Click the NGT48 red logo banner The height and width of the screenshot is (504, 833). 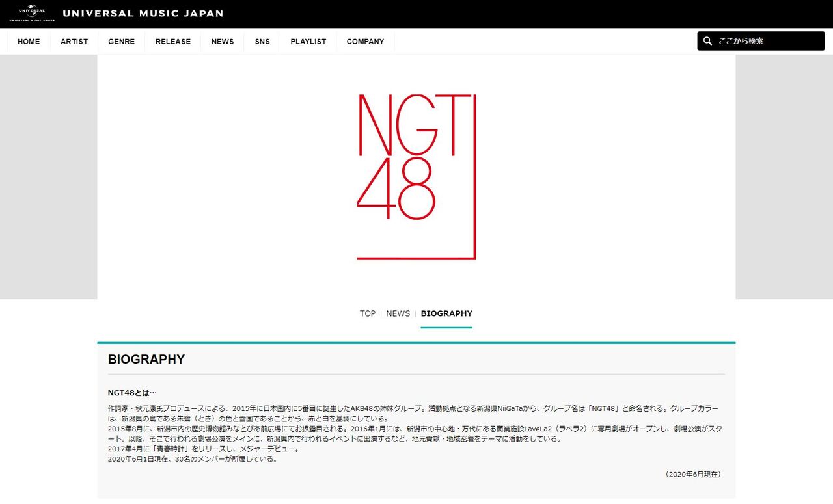coord(416,177)
